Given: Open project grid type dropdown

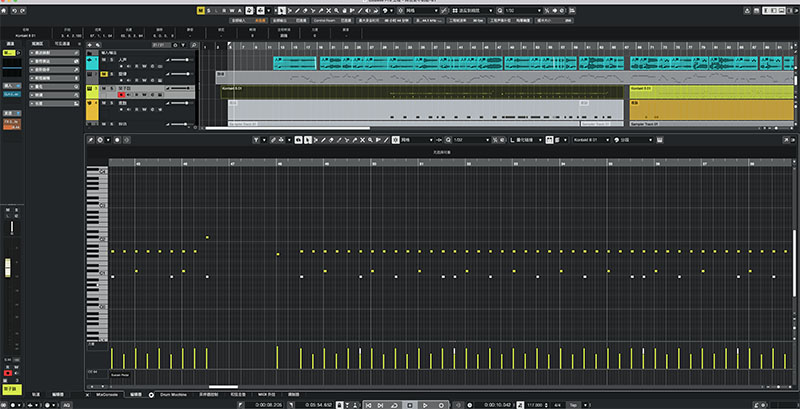Looking at the screenshot, I should (x=473, y=10).
